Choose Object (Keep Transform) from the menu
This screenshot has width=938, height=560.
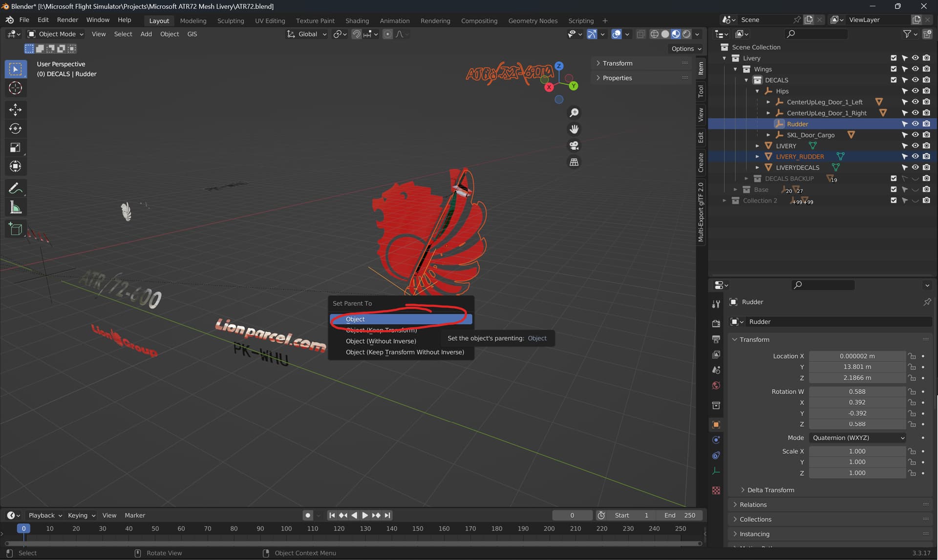381,330
